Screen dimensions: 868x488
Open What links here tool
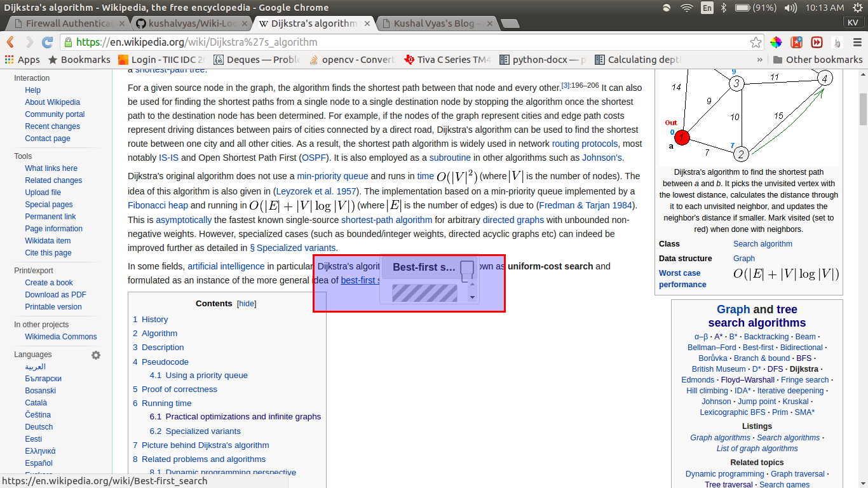51,168
